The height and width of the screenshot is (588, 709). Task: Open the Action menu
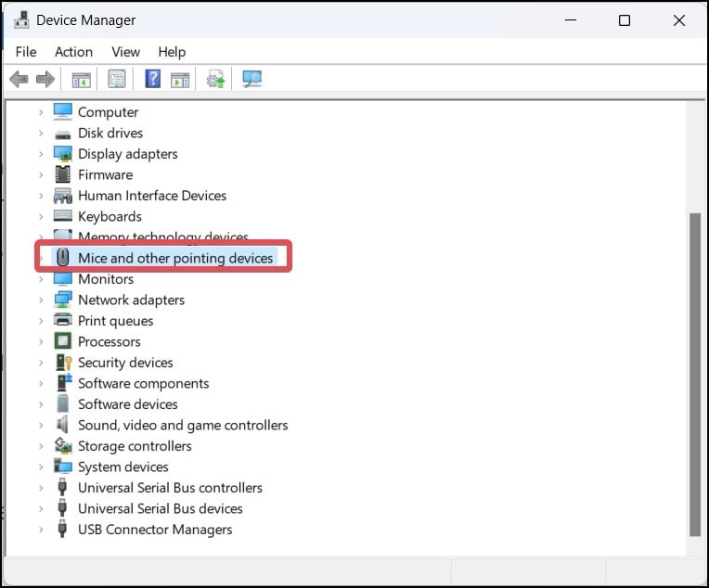point(73,52)
